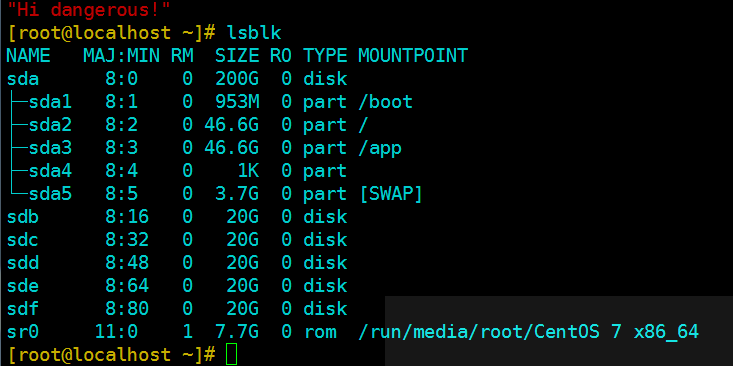Select the sde disk name
The height and width of the screenshot is (366, 733).
(22, 286)
